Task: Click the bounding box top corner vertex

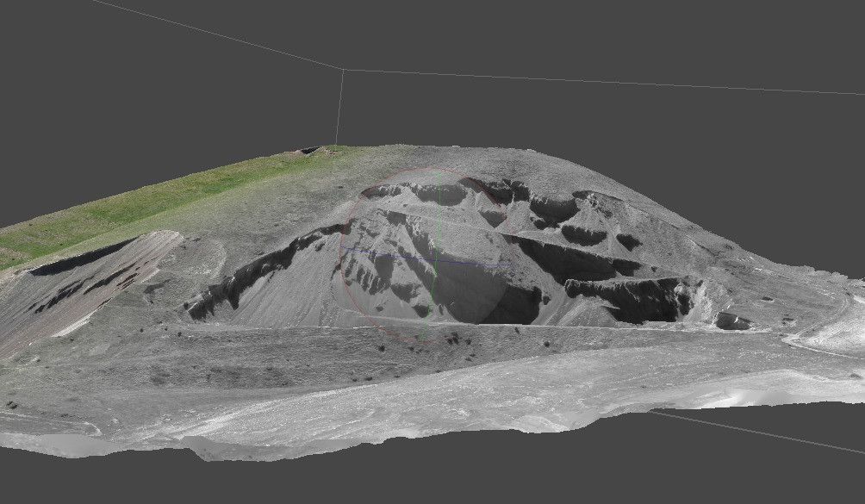Action: [344, 70]
